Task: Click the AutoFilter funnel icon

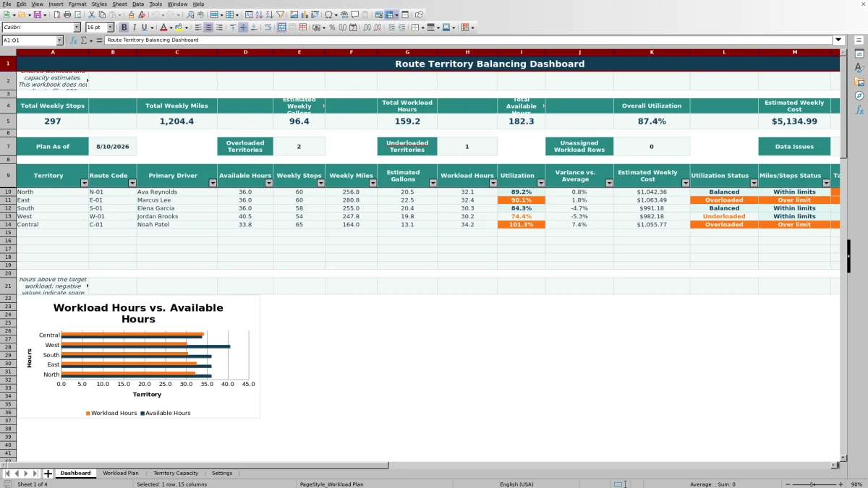Action: click(x=280, y=14)
